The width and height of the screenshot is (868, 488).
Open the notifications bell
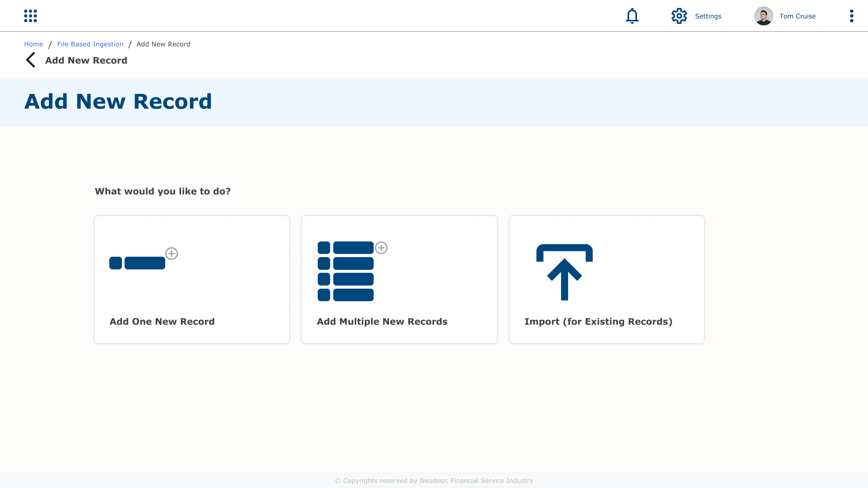click(632, 16)
